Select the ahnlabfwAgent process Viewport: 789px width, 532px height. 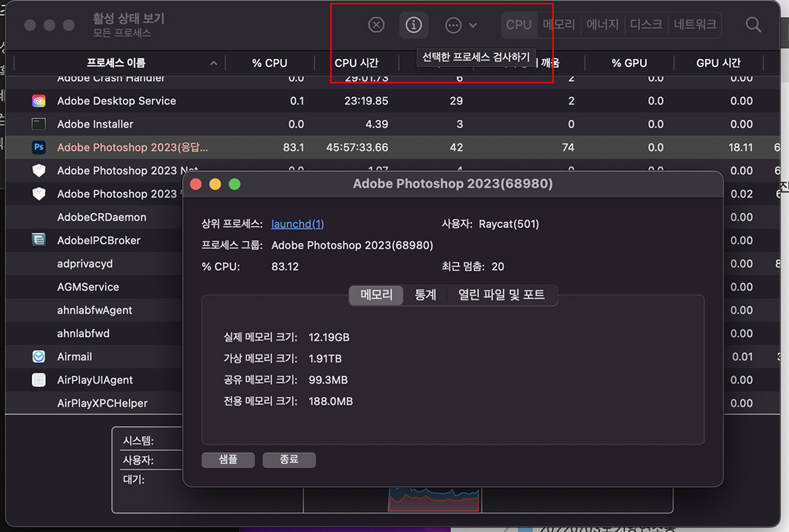[x=94, y=310]
